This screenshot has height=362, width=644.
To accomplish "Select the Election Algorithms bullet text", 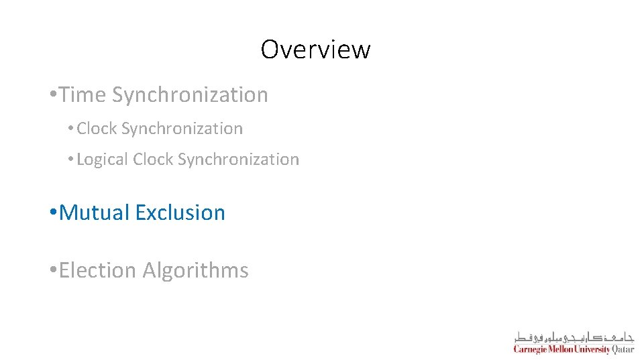I will pyautogui.click(x=154, y=271).
